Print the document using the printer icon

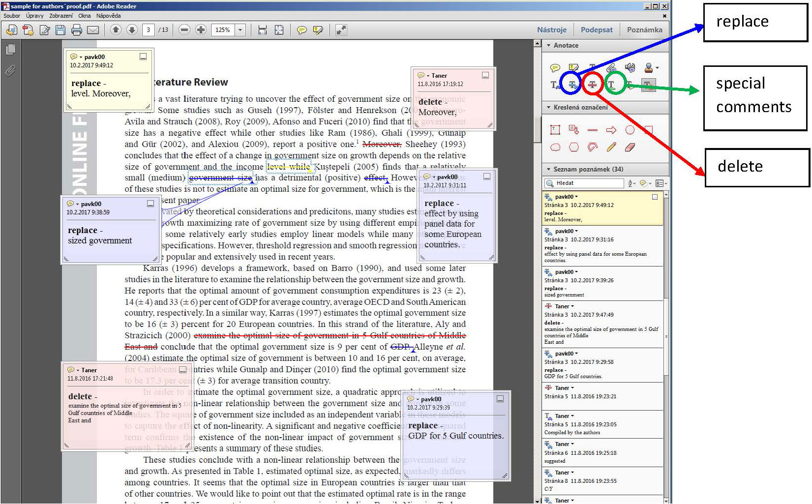[x=77, y=30]
